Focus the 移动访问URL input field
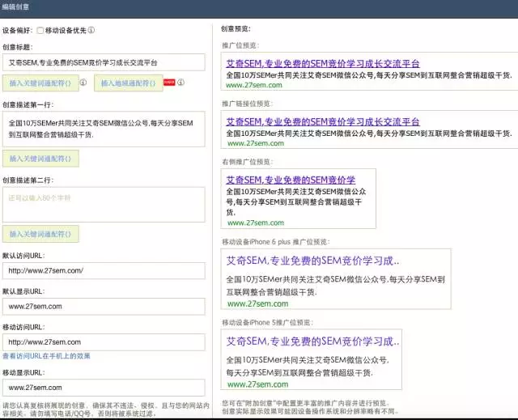Viewport: 518px width, 420px height. [104, 342]
